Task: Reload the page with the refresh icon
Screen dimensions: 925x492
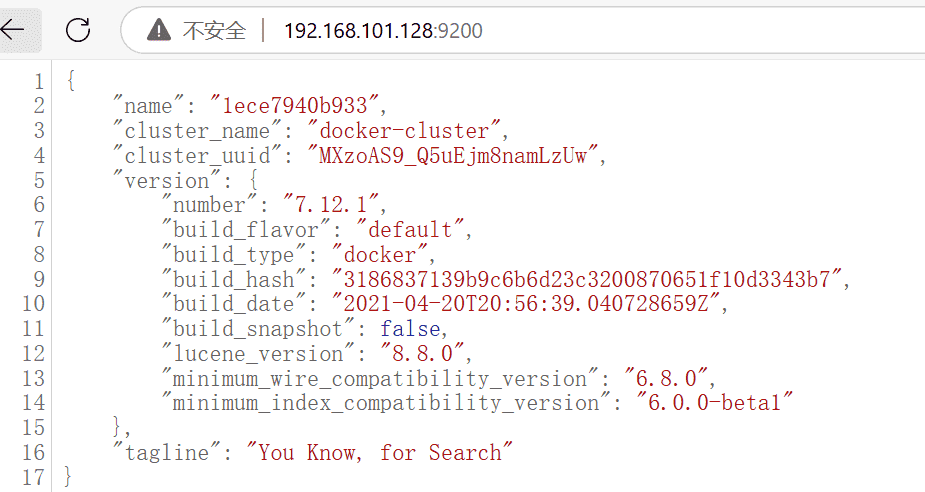Action: [x=78, y=30]
